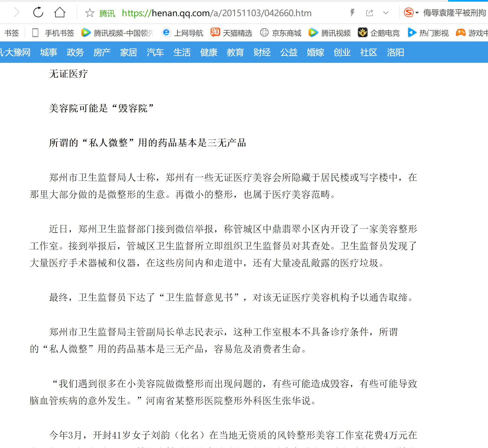488x448 pixels.
Task: Click paragraph starting 最终，卫生监督员下达了
Action: pos(231,297)
